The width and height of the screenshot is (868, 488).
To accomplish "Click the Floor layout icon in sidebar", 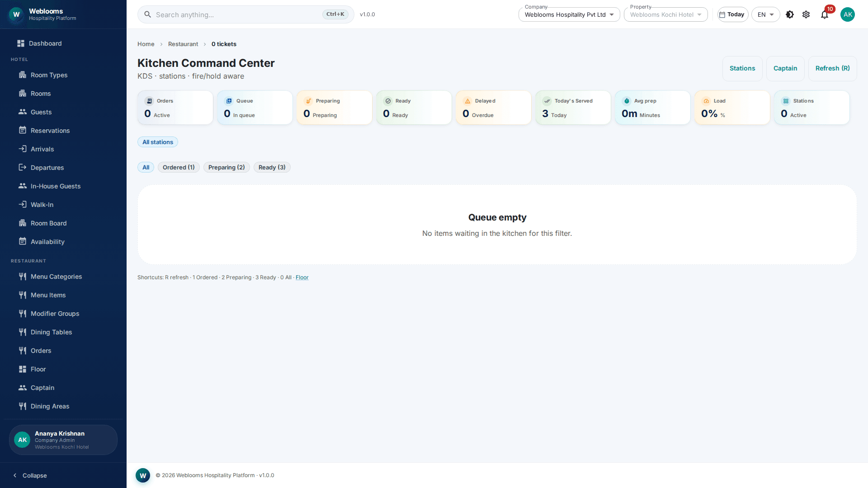I will click(x=23, y=369).
